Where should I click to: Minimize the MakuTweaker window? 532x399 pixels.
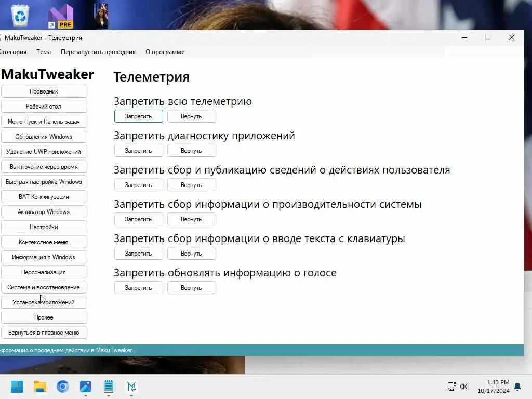point(464,37)
